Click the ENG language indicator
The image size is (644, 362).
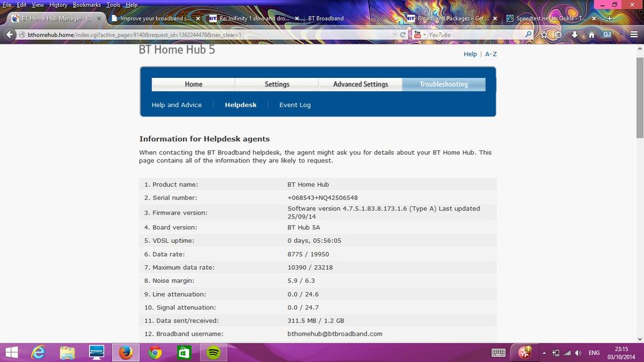click(594, 353)
